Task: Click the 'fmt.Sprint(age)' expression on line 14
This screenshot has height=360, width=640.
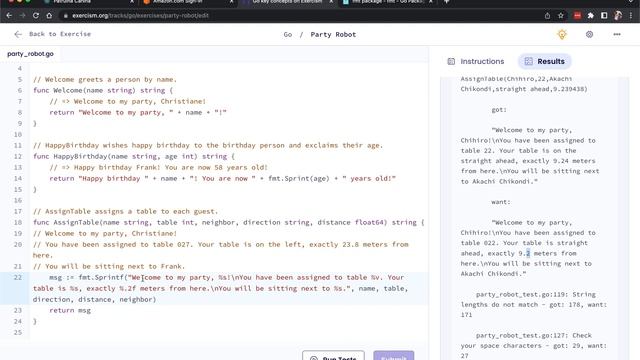Action: [x=298, y=178]
